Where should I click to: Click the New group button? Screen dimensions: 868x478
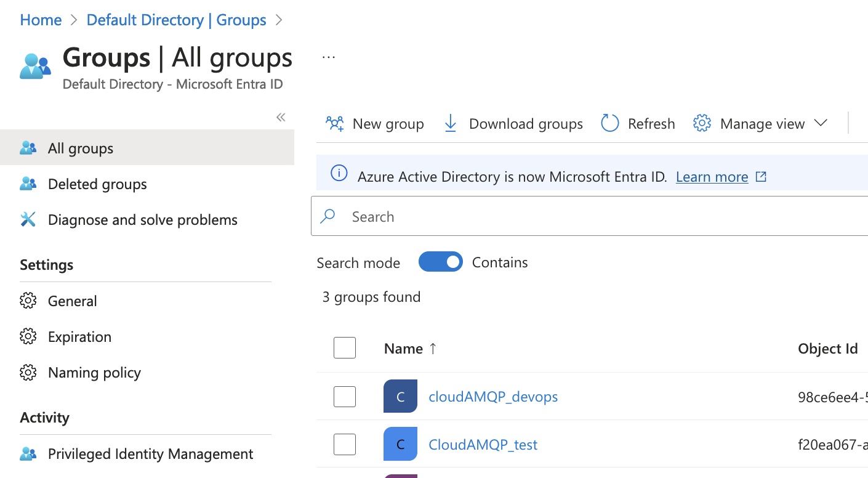pos(375,124)
